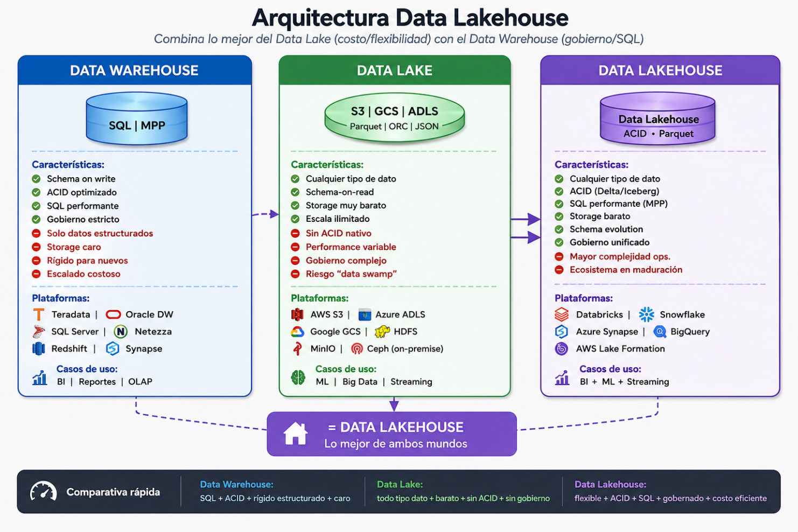Image resolution: width=798 pixels, height=532 pixels.
Task: Click the green check beside Schema evolution
Action: point(559,229)
